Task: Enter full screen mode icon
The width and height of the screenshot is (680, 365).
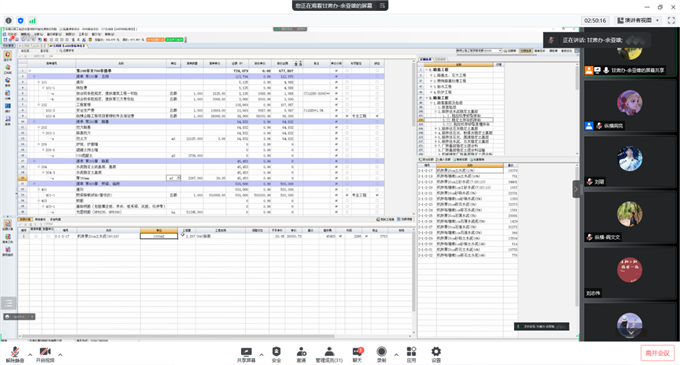Action: (671, 20)
